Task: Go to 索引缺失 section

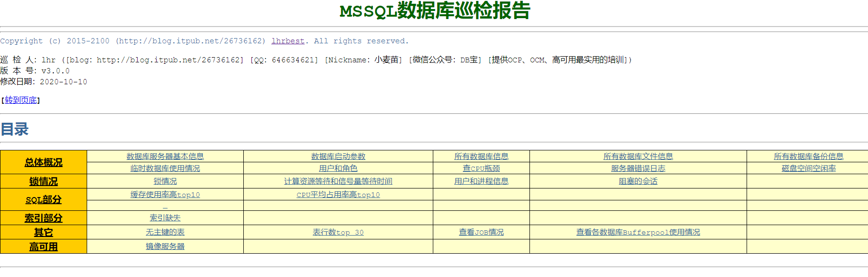Action: coord(165,218)
